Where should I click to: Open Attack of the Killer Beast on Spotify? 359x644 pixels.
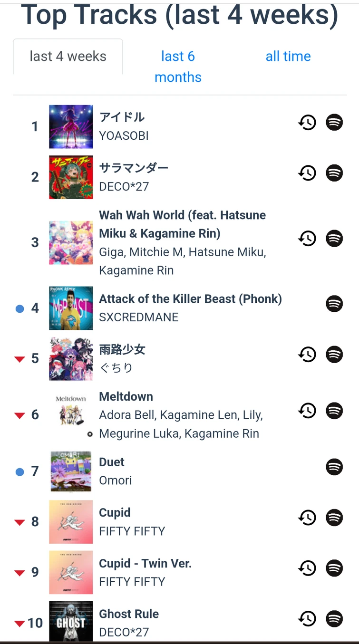(334, 303)
